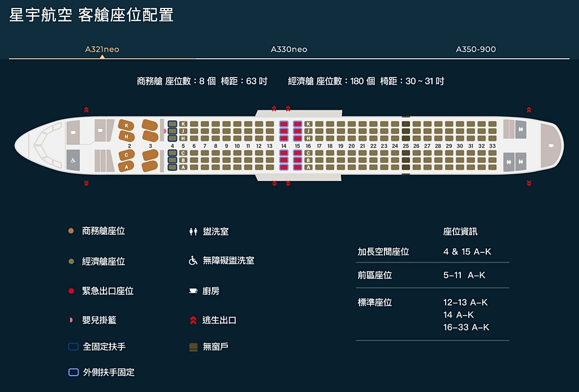The image size is (579, 392).
Task: Click the 5–11 A–K value
Action: tap(464, 275)
